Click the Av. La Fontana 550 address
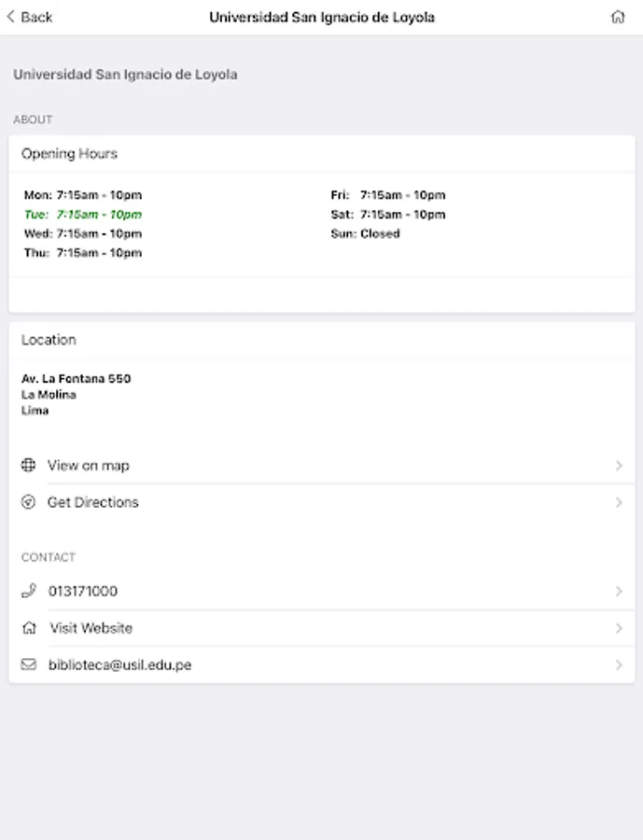Screen dimensions: 643x840 click(x=77, y=379)
